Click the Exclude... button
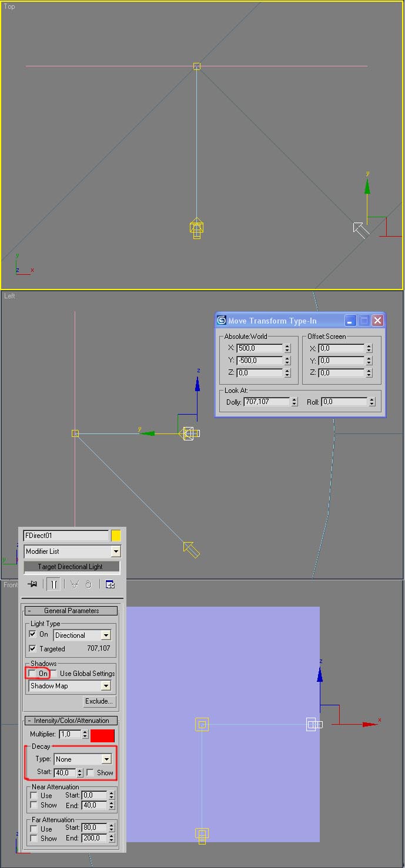Viewport: 405px width, 868px height. (99, 701)
